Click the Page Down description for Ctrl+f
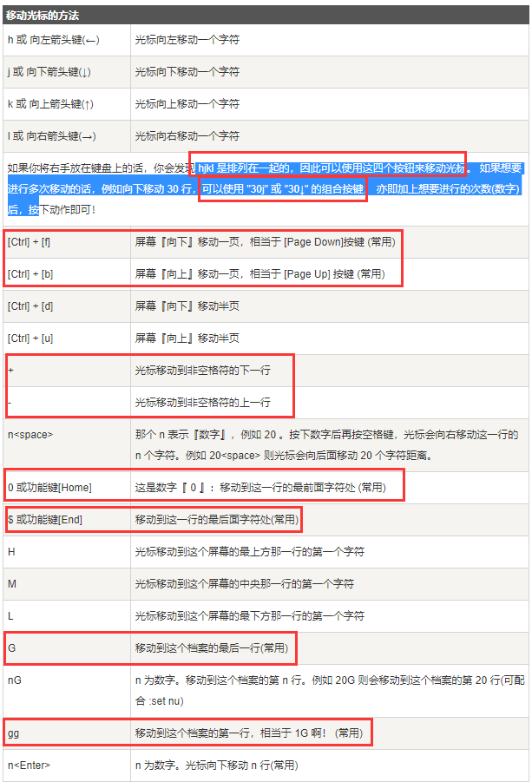 tap(265, 242)
